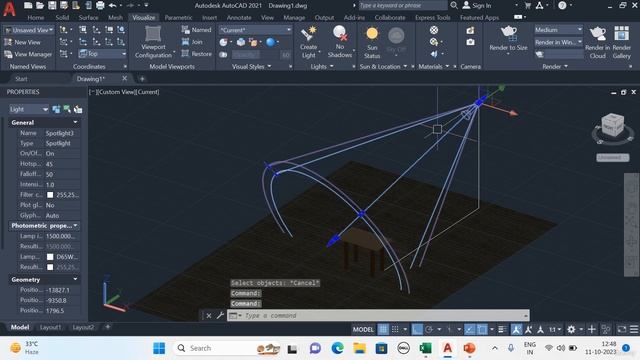
Task: Toggle PICKADD icon in Properties palette
Action: (x=56, y=109)
